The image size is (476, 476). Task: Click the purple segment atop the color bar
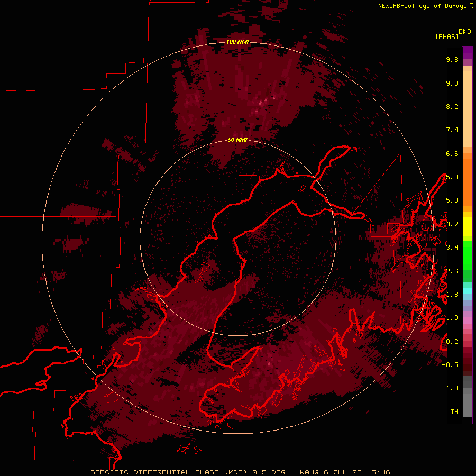[467, 53]
